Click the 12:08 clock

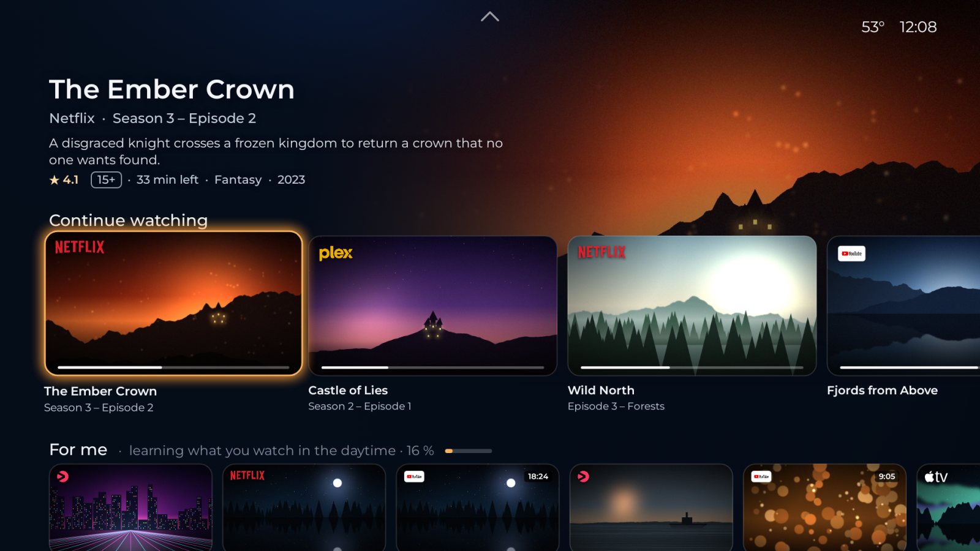click(918, 27)
